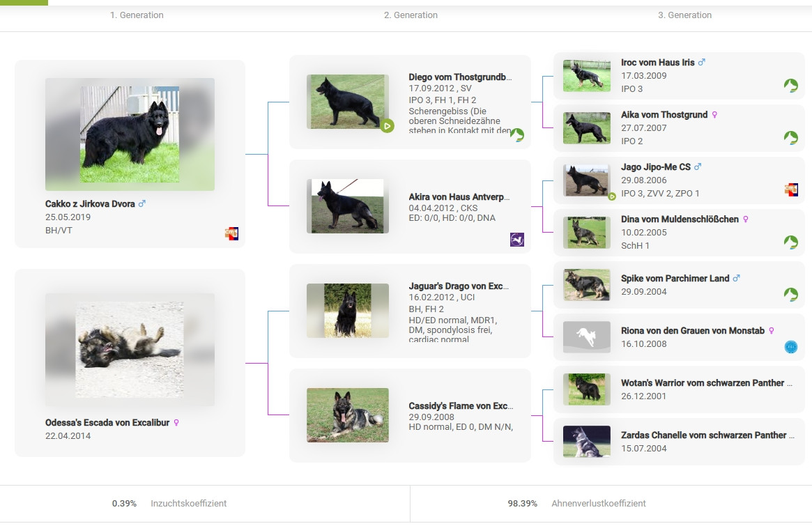Click Zardas Chanelle vom schwarzen Panther thumbnail
This screenshot has width=812, height=526.
coord(586,442)
